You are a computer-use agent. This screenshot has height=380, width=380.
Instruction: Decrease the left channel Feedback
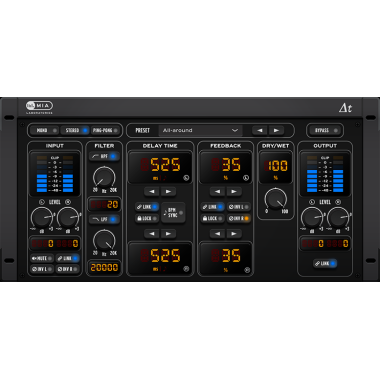(x=218, y=192)
